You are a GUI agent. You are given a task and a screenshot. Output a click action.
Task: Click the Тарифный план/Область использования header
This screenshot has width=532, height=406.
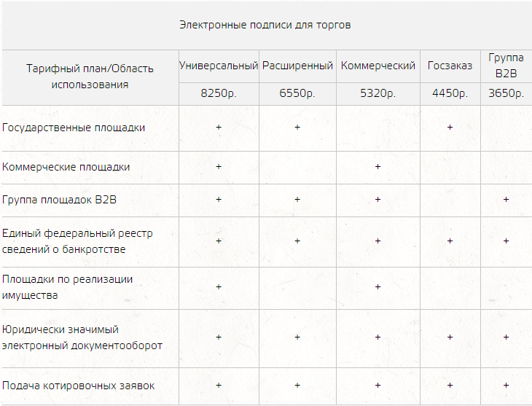[90, 77]
